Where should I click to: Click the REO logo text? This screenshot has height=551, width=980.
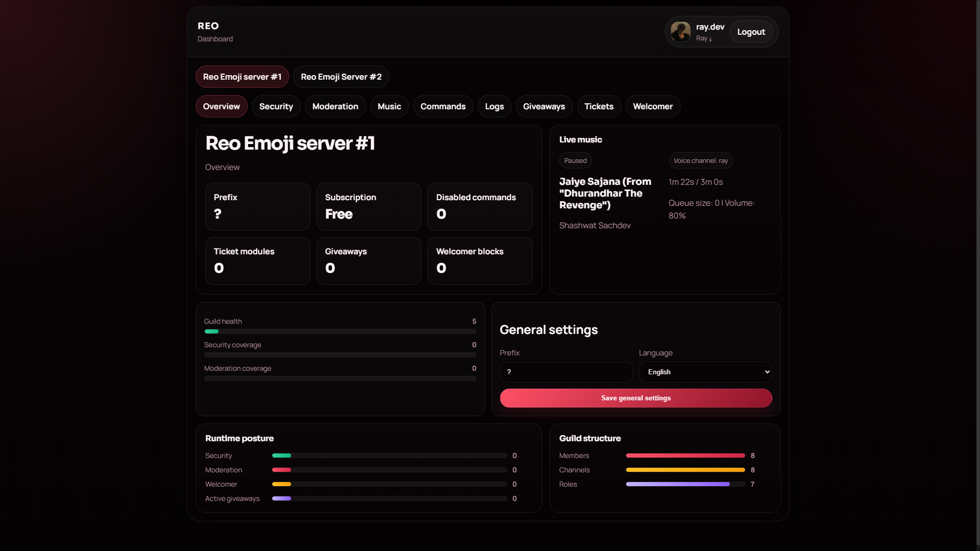[x=208, y=26]
